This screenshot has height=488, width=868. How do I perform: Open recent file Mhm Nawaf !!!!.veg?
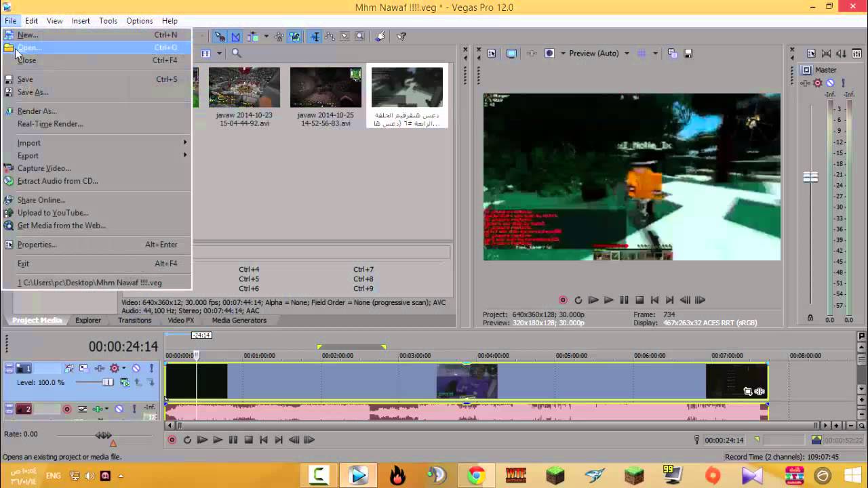(96, 283)
